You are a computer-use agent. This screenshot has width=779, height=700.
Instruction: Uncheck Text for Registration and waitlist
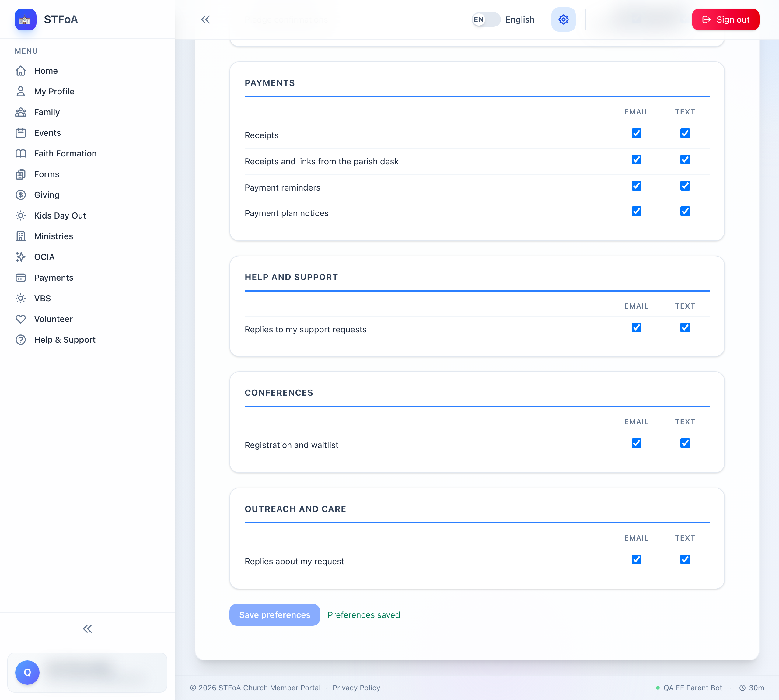point(685,443)
